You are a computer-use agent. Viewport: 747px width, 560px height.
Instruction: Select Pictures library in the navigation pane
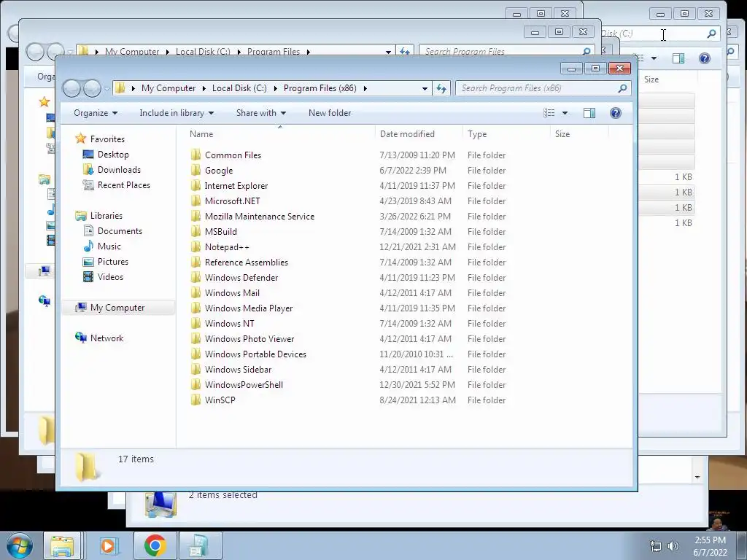pyautogui.click(x=112, y=262)
